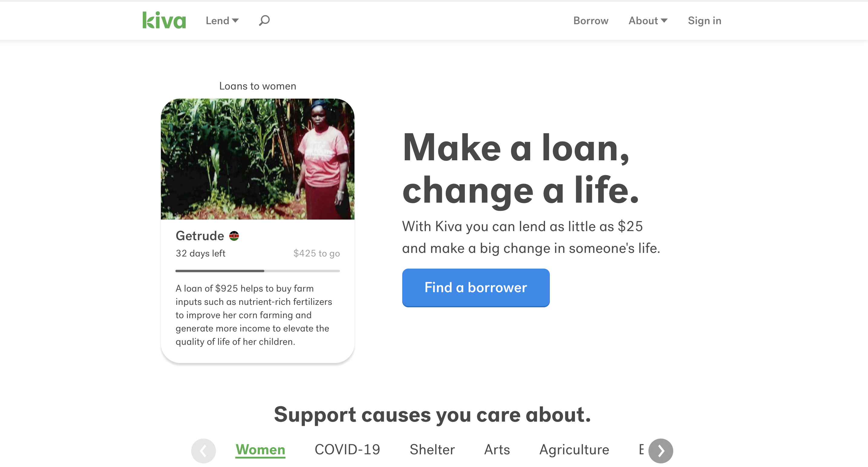Choose the Agriculture cause tab

(574, 449)
